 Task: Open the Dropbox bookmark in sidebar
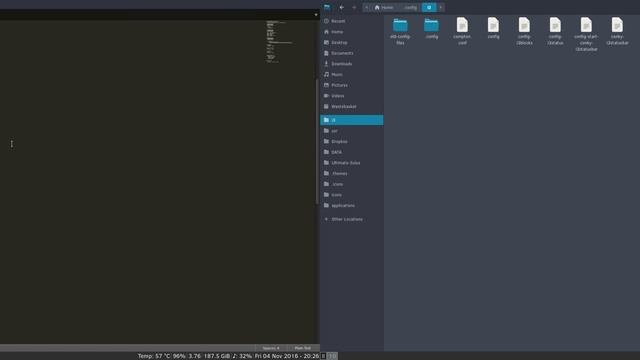[351, 141]
